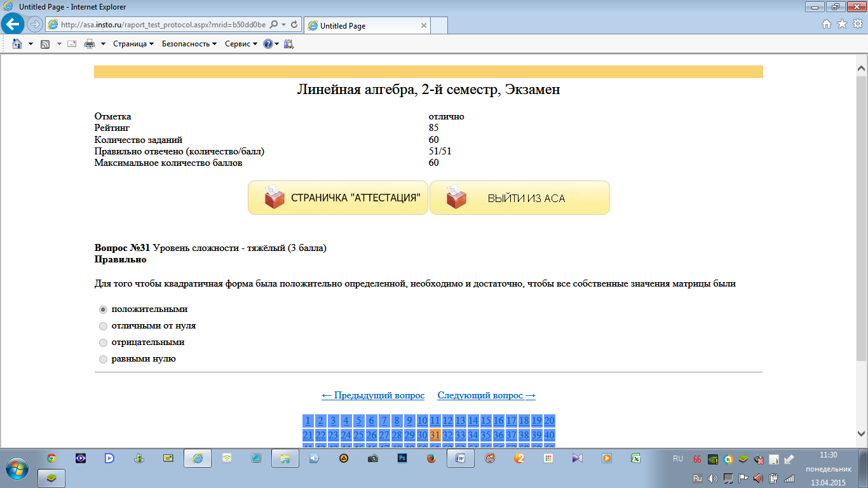Open the Сервис menu
The width and height of the screenshot is (868, 488).
pos(241,44)
